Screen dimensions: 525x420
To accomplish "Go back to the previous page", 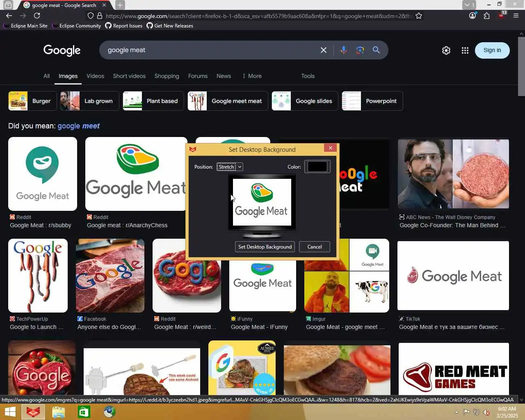I will (x=9, y=16).
